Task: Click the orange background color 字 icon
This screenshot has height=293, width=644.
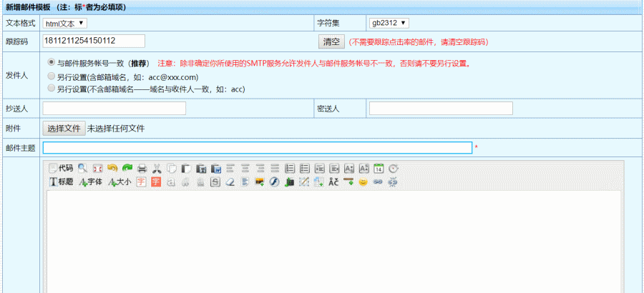Action: 156,182
